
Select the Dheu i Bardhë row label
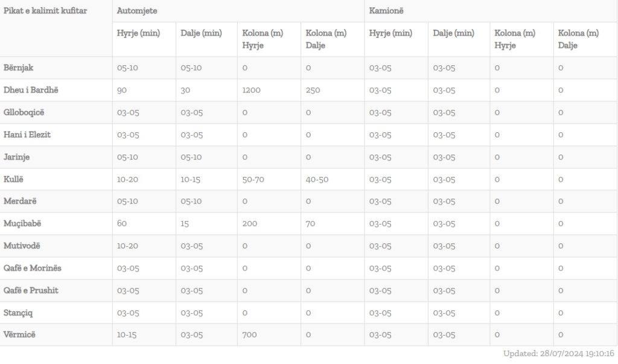click(x=31, y=90)
